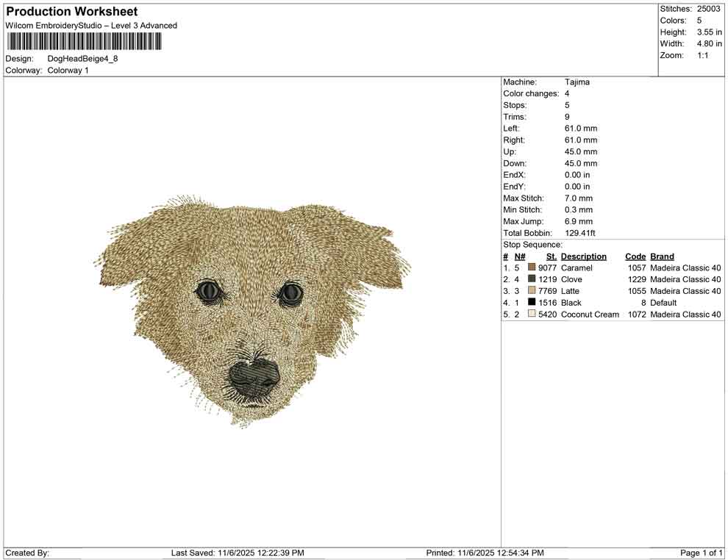Click the Coconut Cream color swatch
The width and height of the screenshot is (728, 560).
click(x=532, y=314)
